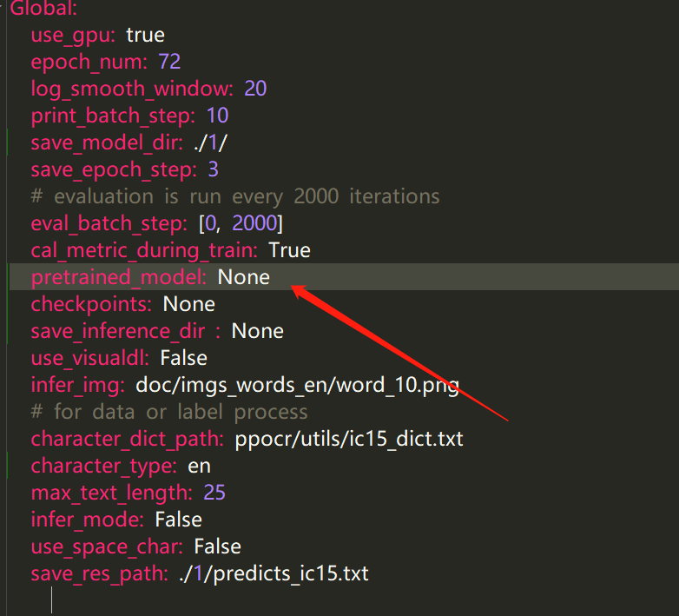679x616 pixels.
Task: Click the 'Global:' key at top
Action: 43,8
